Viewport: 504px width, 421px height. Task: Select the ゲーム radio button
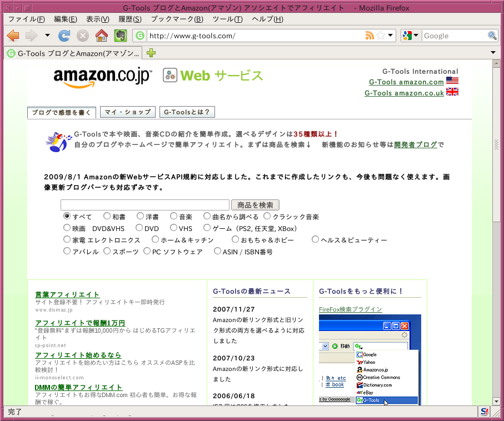tap(207, 228)
